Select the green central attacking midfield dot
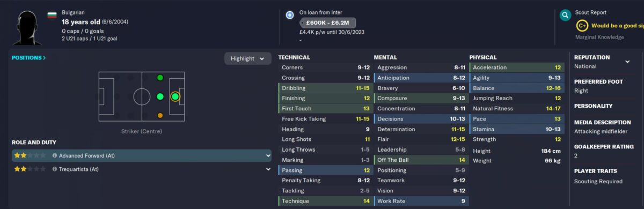 point(160,96)
